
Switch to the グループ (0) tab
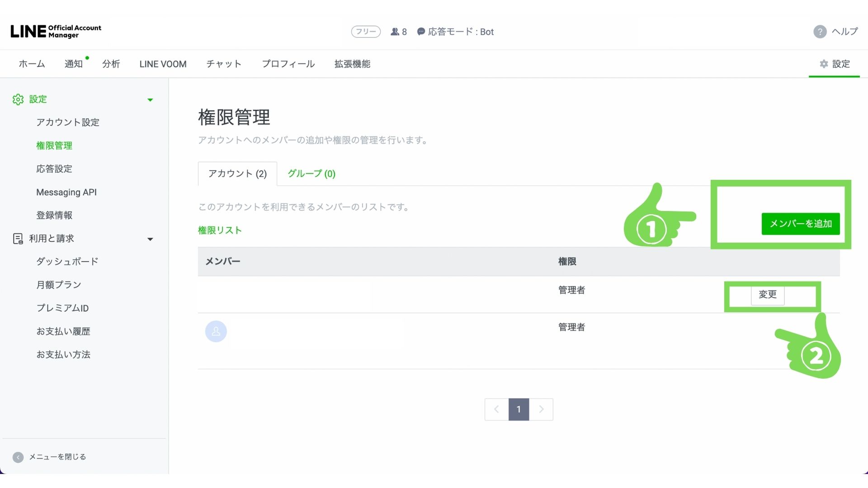311,174
